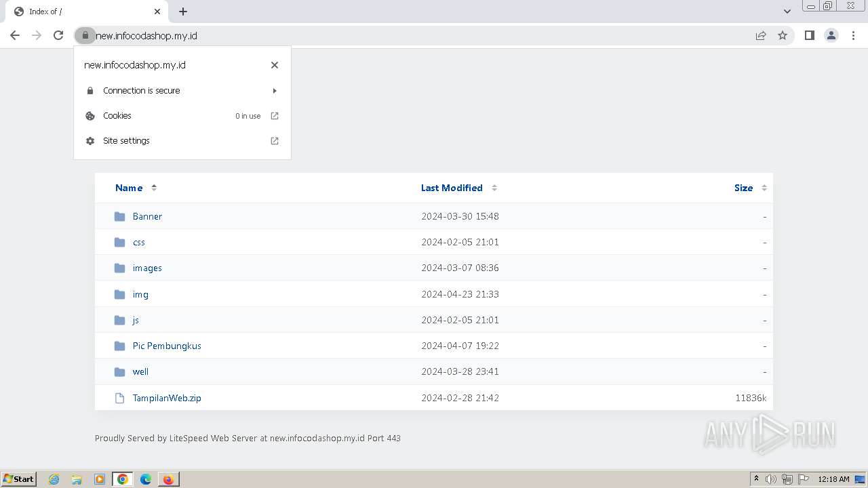Click the folder icon beside img

[x=120, y=294]
